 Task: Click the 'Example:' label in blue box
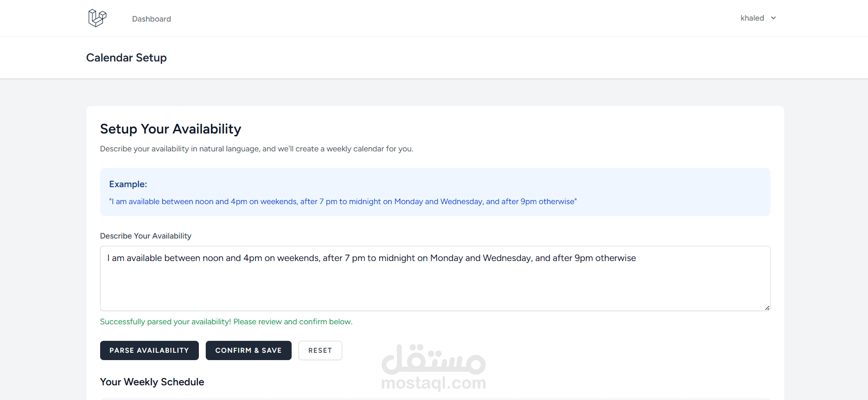tap(128, 184)
